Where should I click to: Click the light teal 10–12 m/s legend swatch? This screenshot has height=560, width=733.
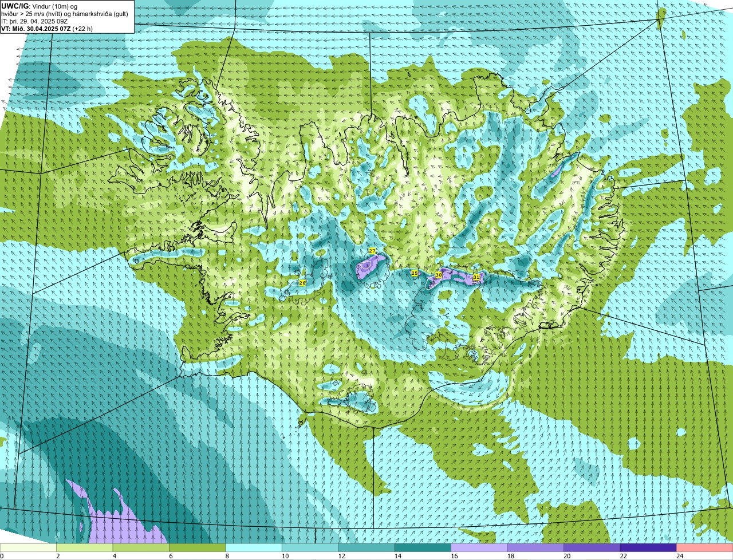310,548
